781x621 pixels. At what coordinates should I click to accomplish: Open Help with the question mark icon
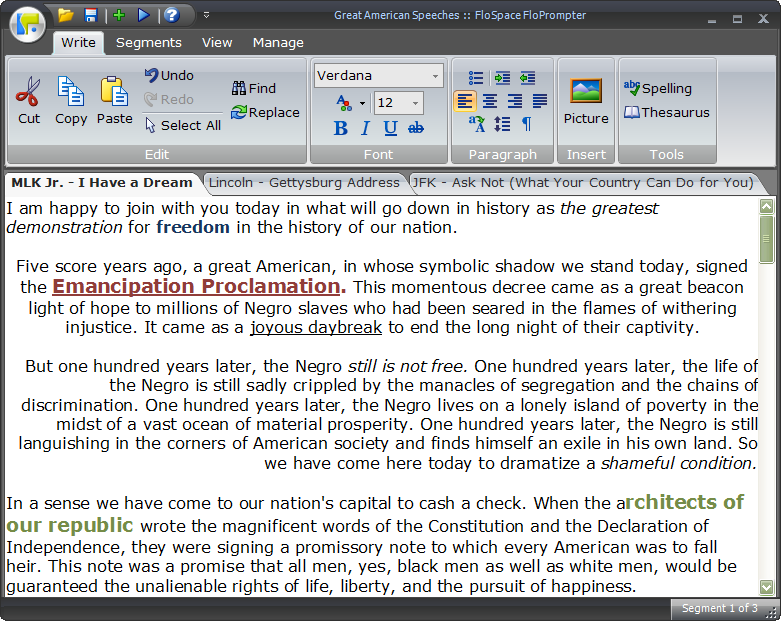point(172,15)
